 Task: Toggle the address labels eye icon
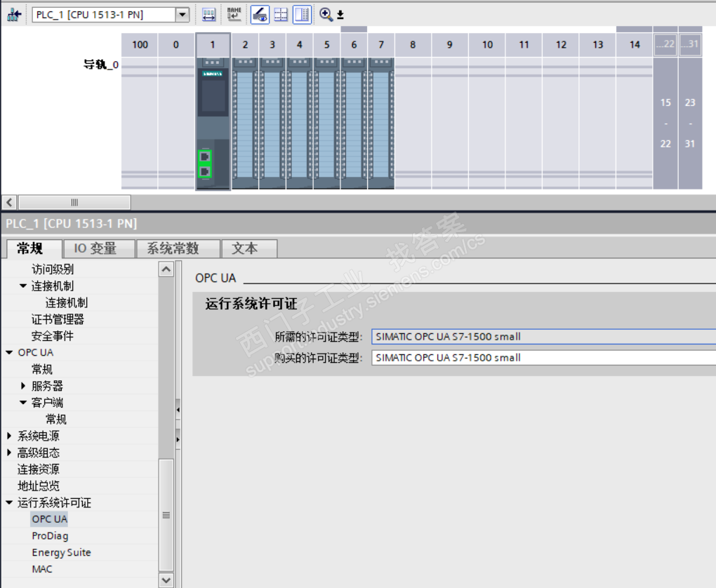260,15
